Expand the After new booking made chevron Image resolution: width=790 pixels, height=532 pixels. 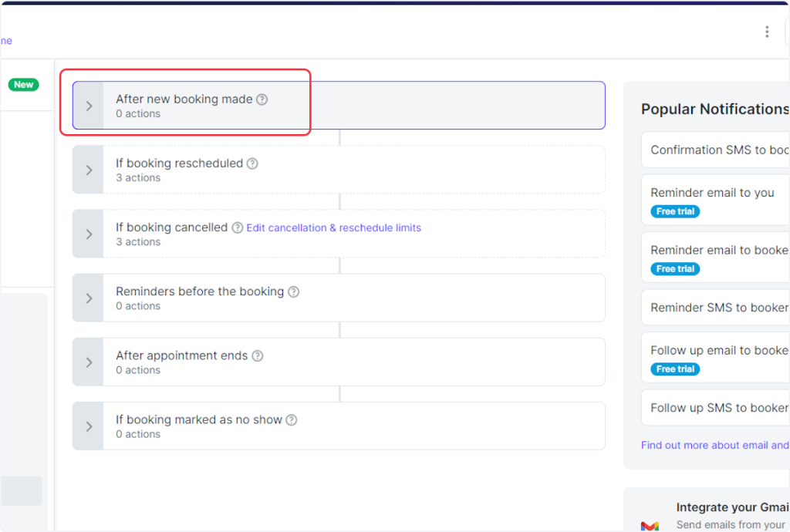pos(89,106)
